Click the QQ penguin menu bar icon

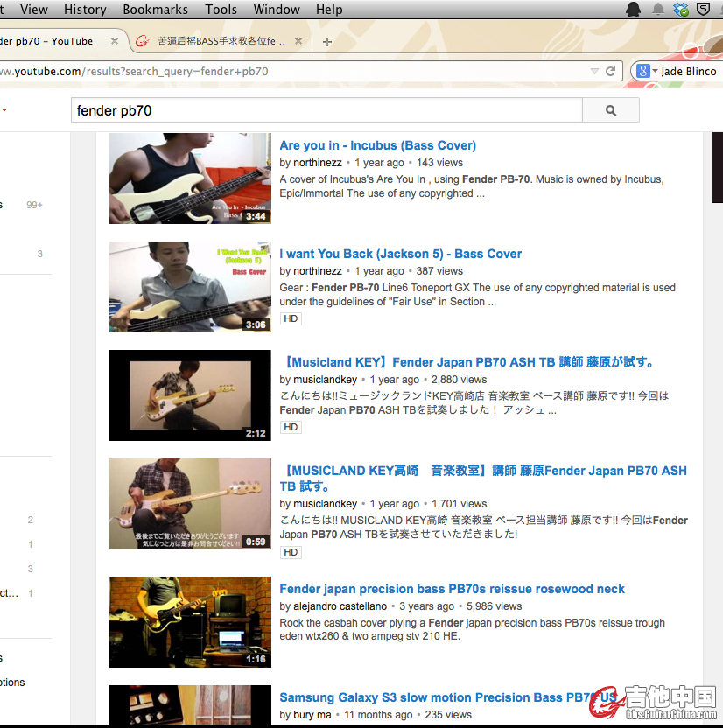click(x=633, y=10)
